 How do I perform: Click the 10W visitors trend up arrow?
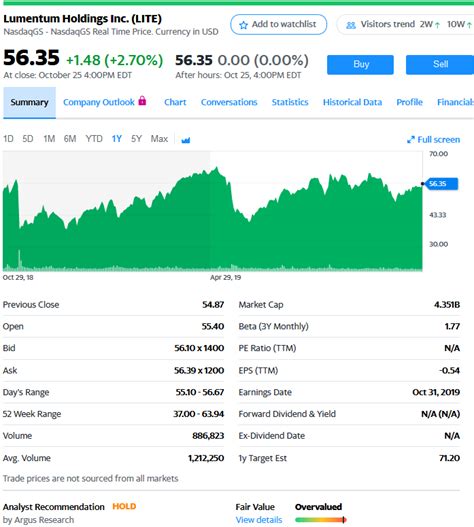pyautogui.click(x=469, y=25)
